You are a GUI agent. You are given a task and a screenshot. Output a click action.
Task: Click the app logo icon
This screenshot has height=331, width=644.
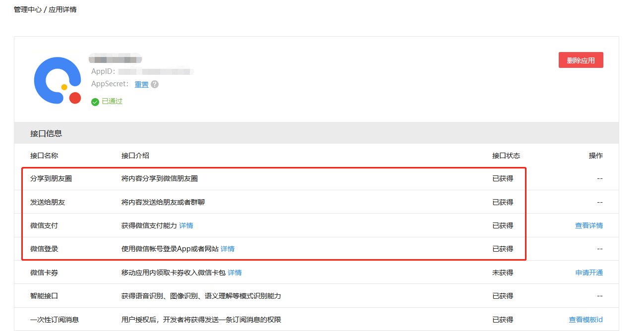58,80
